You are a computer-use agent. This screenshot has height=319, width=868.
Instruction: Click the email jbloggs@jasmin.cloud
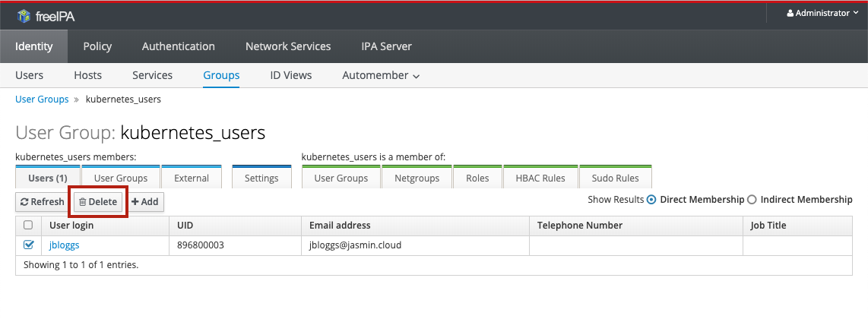pos(355,245)
